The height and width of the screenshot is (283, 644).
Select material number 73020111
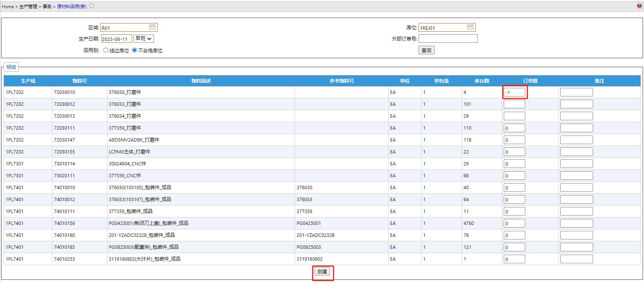64,176
